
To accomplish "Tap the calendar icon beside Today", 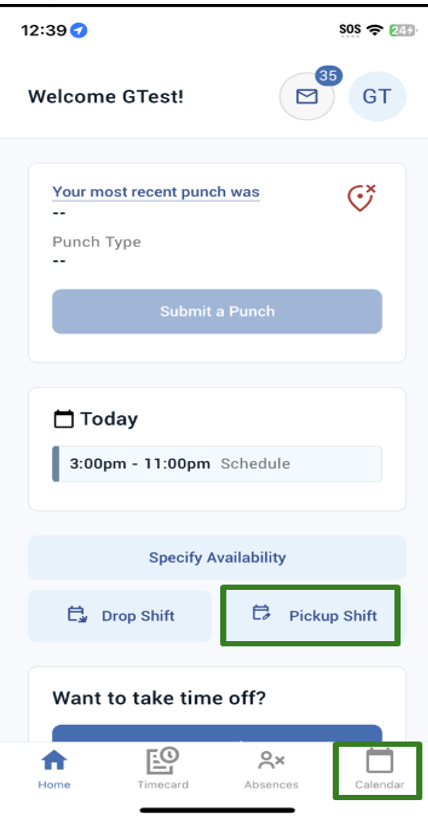I will [64, 419].
